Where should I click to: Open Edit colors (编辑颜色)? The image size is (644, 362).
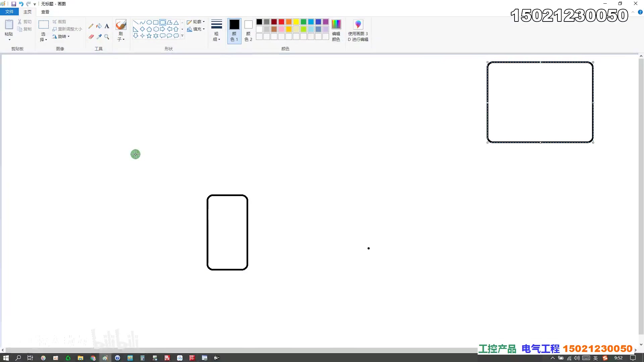tap(336, 30)
